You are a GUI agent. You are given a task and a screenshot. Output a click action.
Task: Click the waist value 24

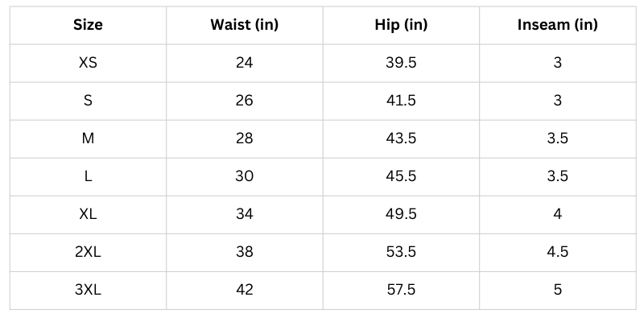tap(245, 63)
